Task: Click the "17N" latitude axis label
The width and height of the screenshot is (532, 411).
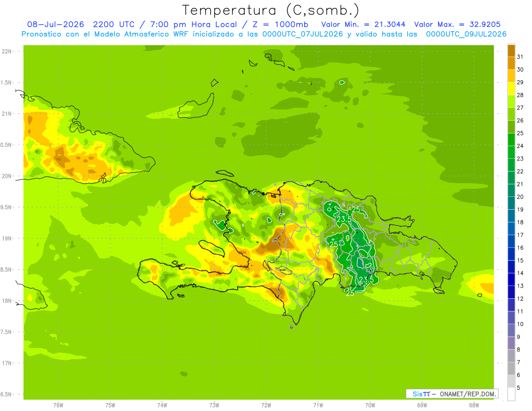Action: click(x=8, y=363)
